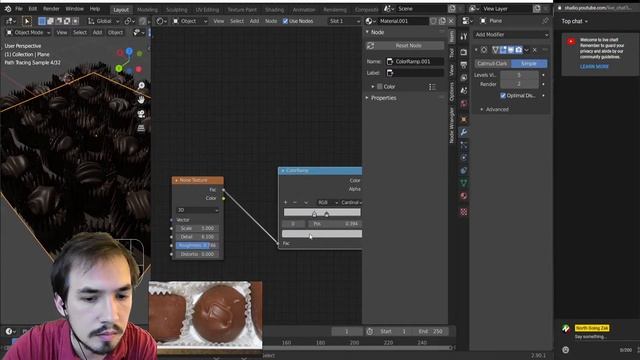Open the Options sidebar tab
The width and height of the screenshot is (640, 360).
(x=451, y=91)
